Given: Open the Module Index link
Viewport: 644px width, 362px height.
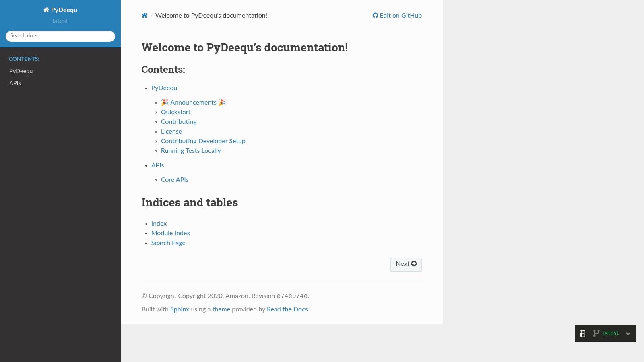Looking at the screenshot, I should click(x=171, y=233).
